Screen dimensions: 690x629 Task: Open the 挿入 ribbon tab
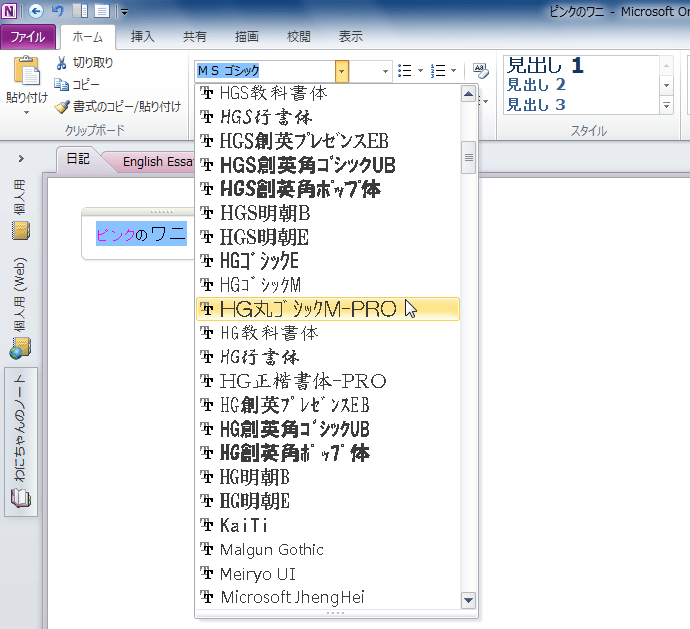tap(143, 37)
